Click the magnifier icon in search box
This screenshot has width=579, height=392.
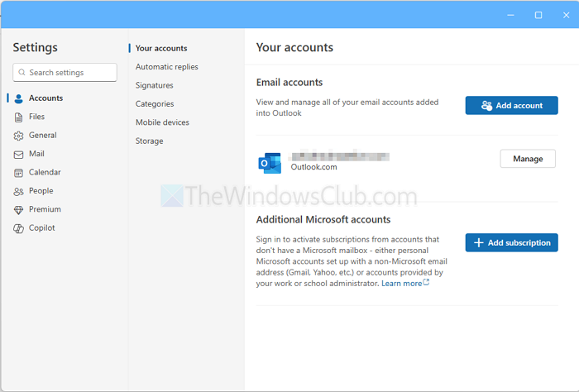[x=22, y=72]
